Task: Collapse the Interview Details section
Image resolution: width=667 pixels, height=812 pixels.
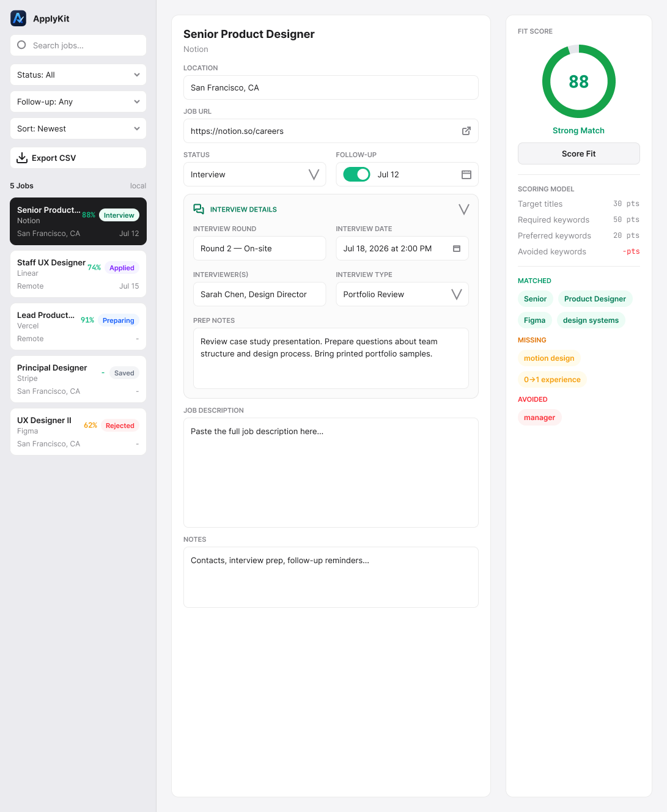Action: coord(464,209)
